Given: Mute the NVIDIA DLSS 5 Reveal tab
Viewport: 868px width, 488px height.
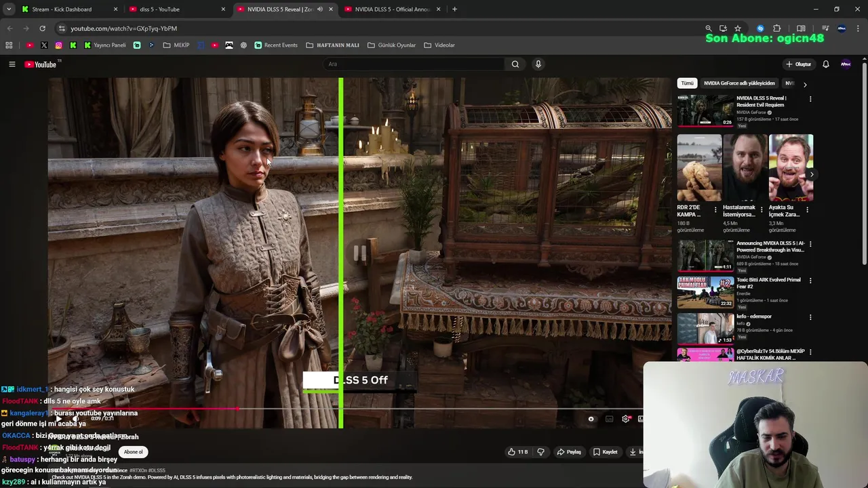Looking at the screenshot, I should [x=320, y=9].
